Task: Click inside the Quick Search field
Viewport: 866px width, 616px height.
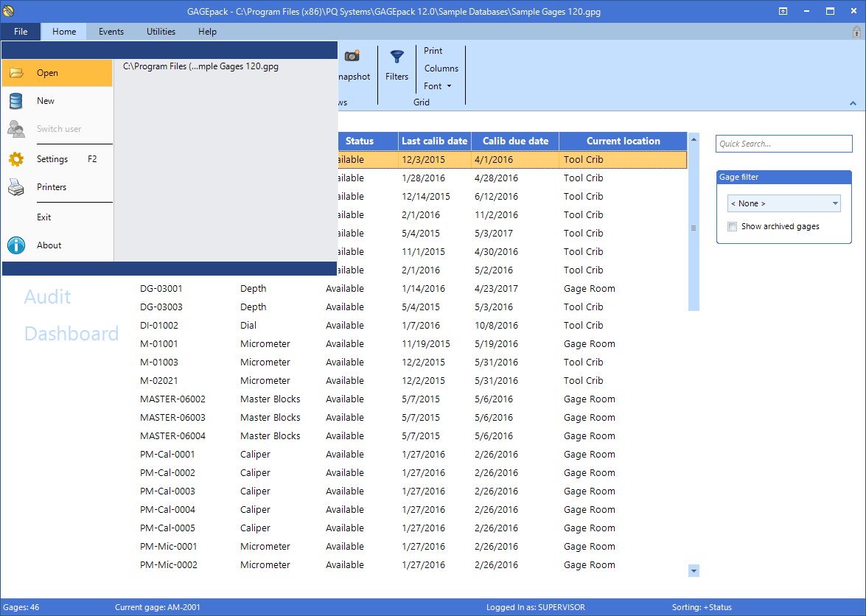Action: [x=783, y=144]
